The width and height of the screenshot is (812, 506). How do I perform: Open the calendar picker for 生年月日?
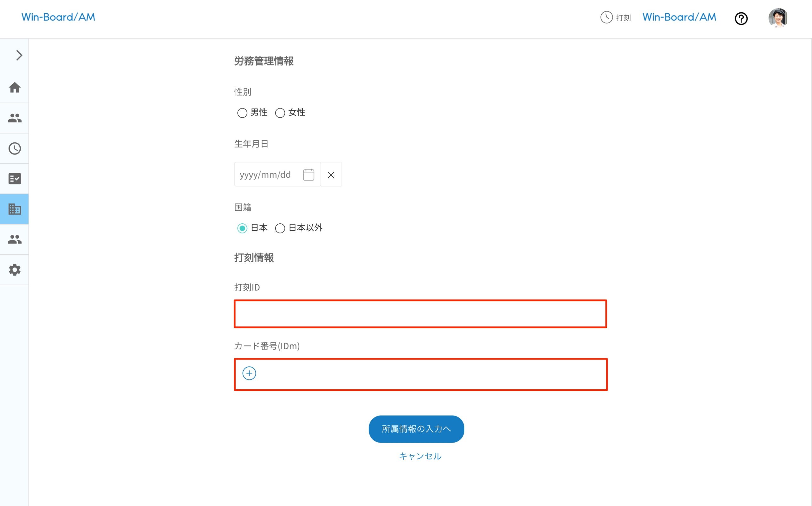coord(308,175)
